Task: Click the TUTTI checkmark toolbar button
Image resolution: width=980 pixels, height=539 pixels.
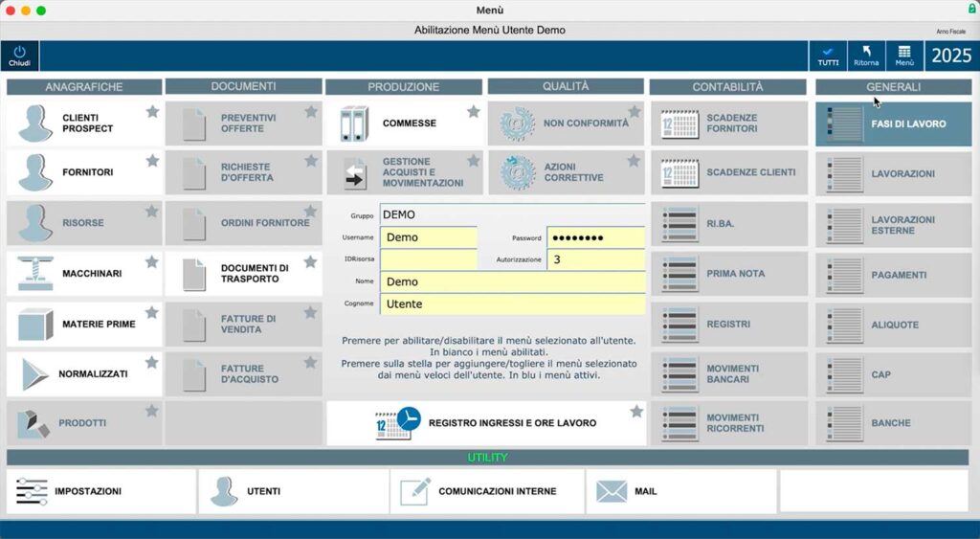Action: [828, 56]
